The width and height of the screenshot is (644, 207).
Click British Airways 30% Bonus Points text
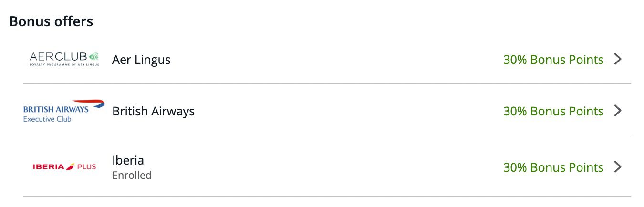pyautogui.click(x=553, y=111)
